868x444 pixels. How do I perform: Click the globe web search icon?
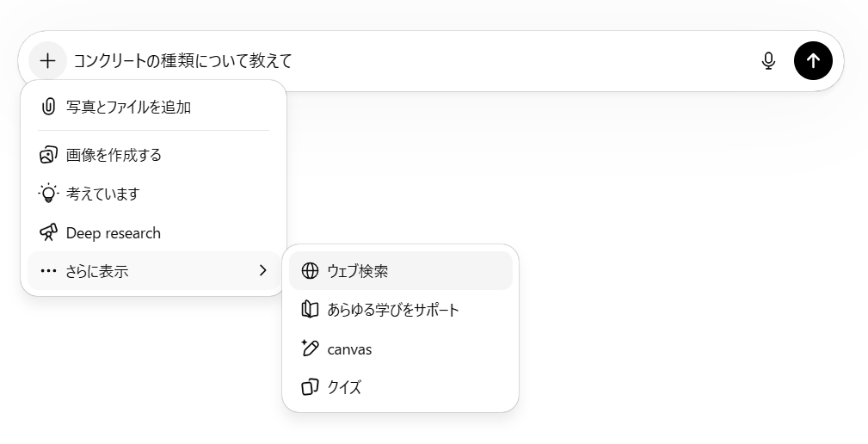tap(310, 271)
